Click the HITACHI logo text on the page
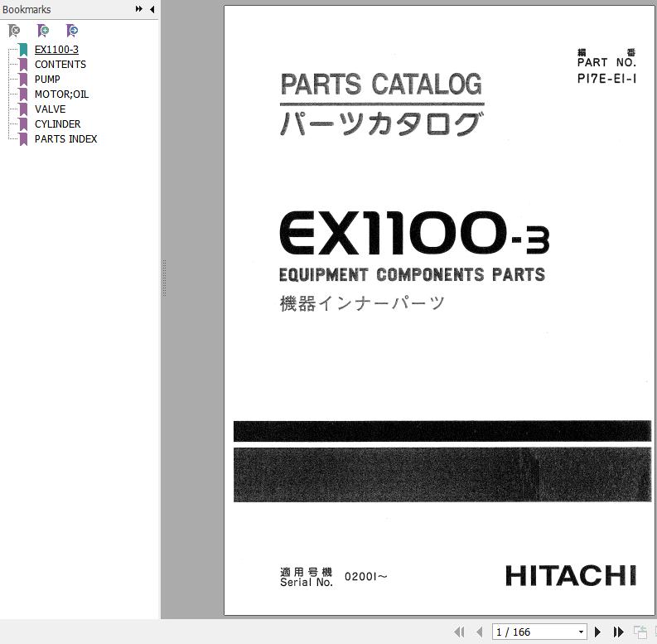This screenshot has height=644, width=657. (x=571, y=576)
